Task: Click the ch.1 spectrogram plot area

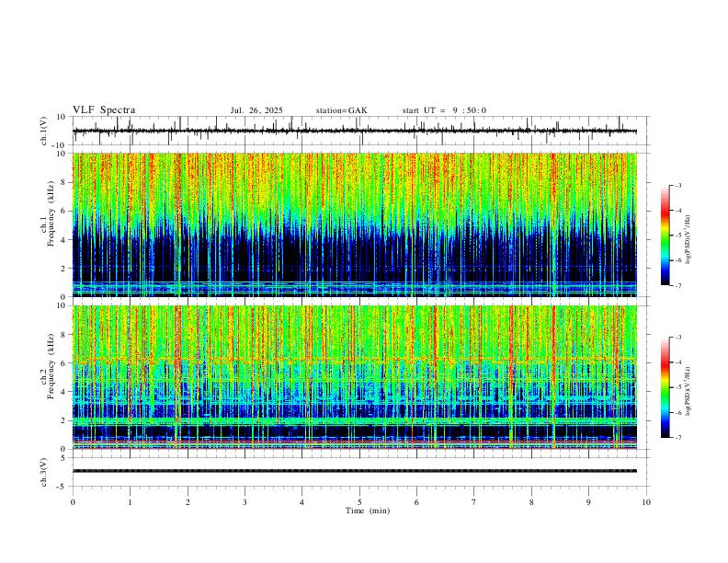Action: (x=354, y=224)
